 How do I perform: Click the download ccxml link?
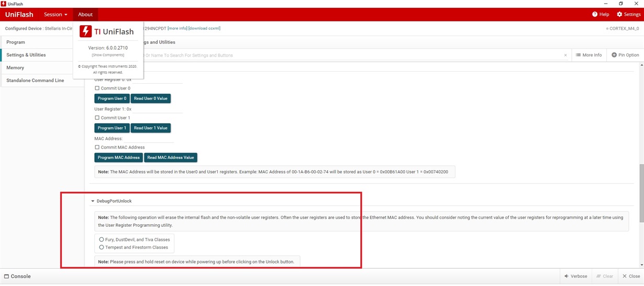pyautogui.click(x=204, y=28)
